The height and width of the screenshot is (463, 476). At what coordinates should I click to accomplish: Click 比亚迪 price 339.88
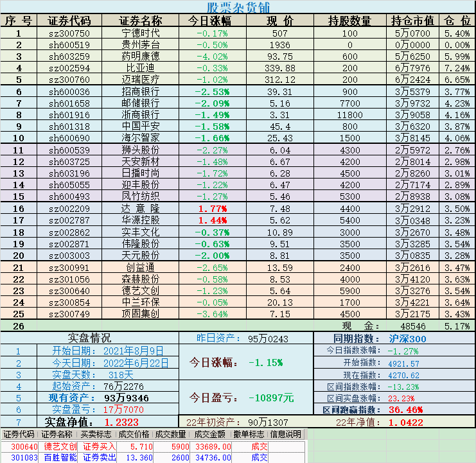pyautogui.click(x=280, y=68)
